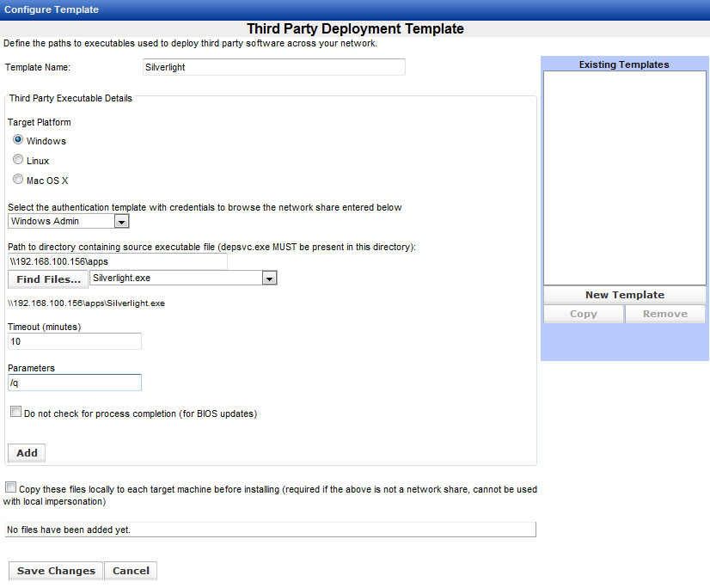
Task: Click Save Changes button
Action: [56, 571]
